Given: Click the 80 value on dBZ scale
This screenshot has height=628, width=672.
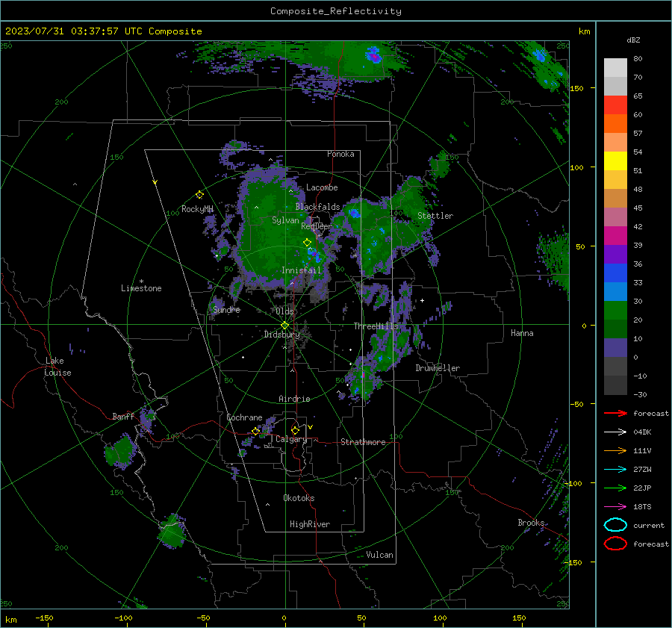Looking at the screenshot, I should (x=638, y=59).
